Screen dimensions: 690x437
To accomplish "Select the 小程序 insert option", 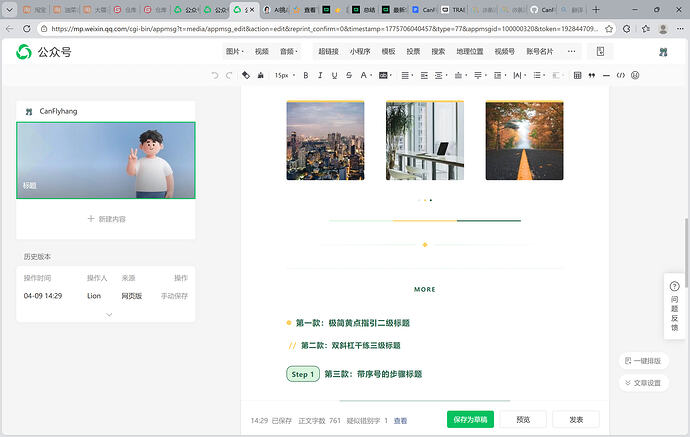I will tap(359, 51).
